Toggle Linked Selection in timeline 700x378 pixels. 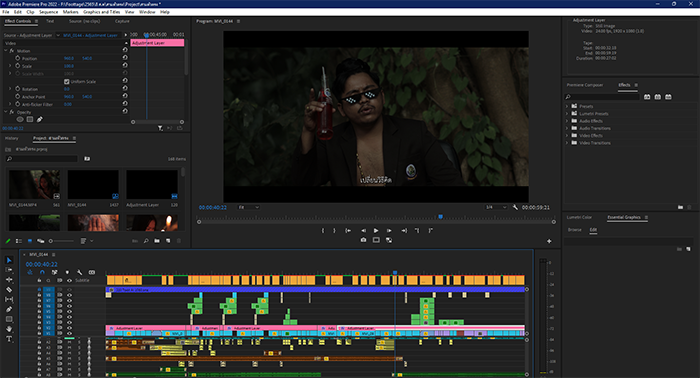coord(54,272)
